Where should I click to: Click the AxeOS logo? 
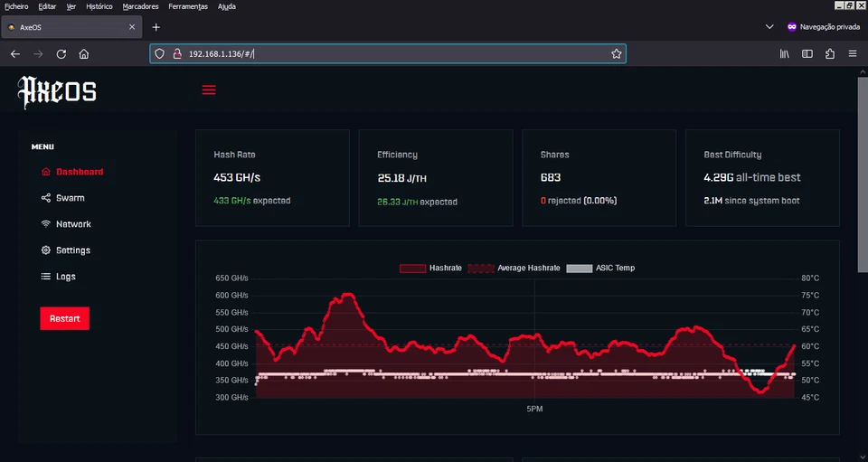(x=57, y=92)
